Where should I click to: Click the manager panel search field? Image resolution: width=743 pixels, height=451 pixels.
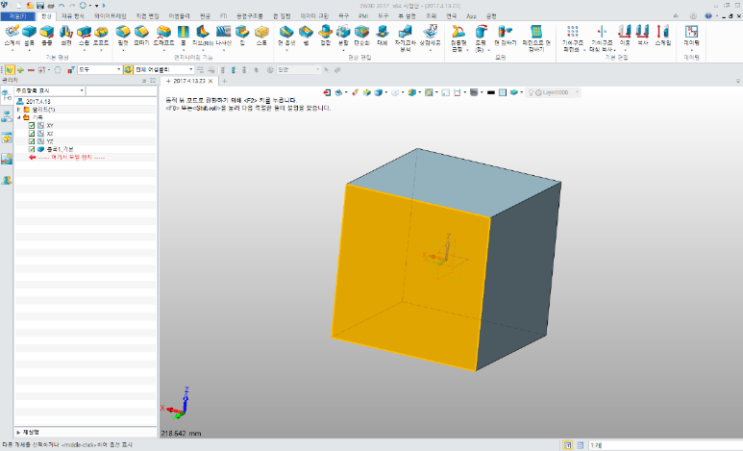[121, 90]
